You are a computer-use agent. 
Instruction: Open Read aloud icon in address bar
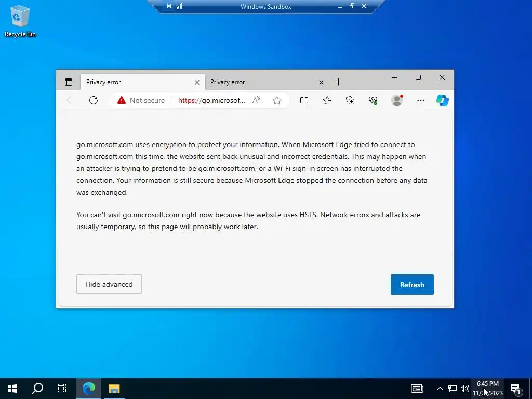click(257, 100)
